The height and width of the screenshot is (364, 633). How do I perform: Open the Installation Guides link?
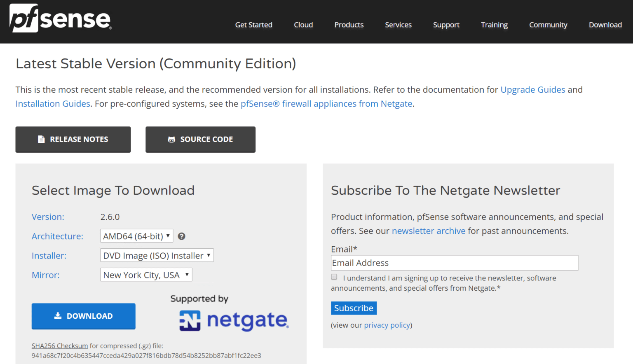point(52,103)
